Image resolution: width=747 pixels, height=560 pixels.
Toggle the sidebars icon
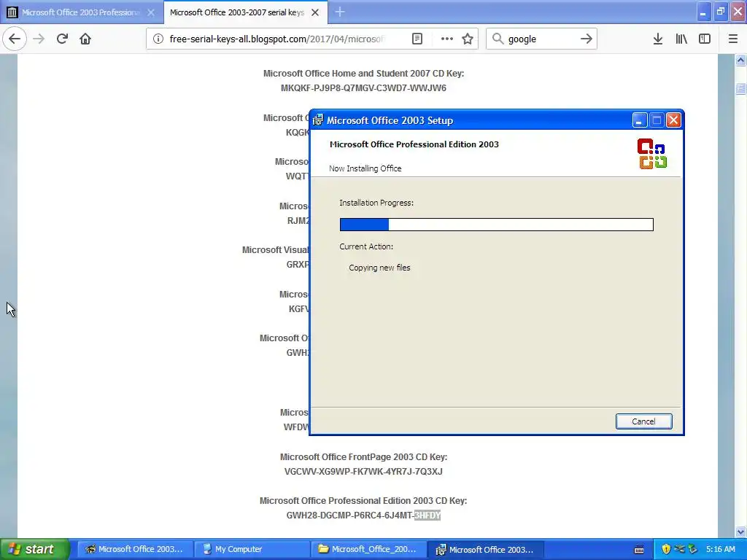705,39
